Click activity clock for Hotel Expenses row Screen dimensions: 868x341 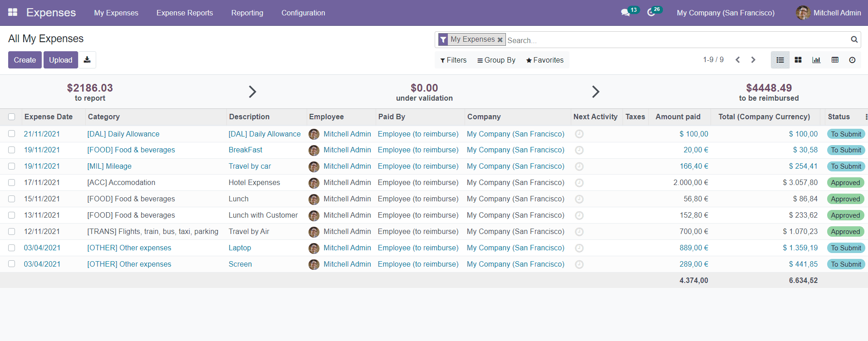[x=579, y=183]
